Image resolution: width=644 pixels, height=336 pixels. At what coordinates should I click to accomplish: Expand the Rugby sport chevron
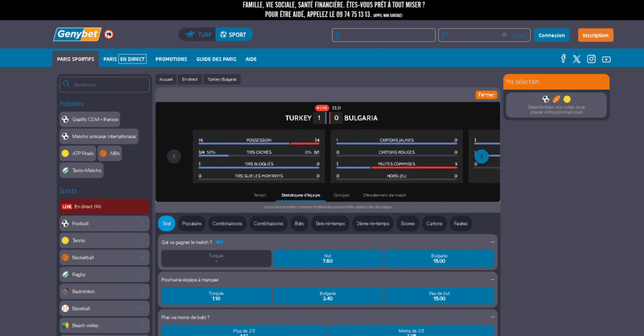click(x=142, y=274)
